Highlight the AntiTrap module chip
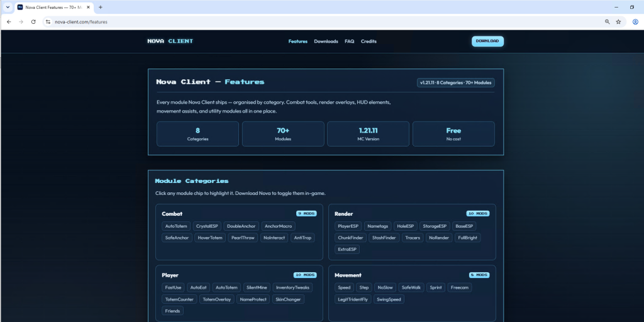 click(303, 238)
